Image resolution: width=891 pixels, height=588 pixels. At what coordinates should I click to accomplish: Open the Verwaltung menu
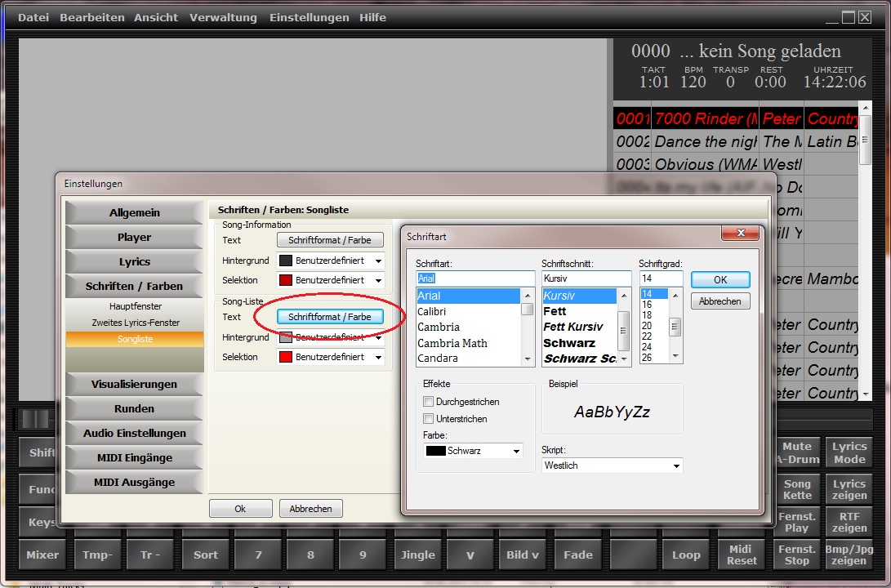(223, 17)
